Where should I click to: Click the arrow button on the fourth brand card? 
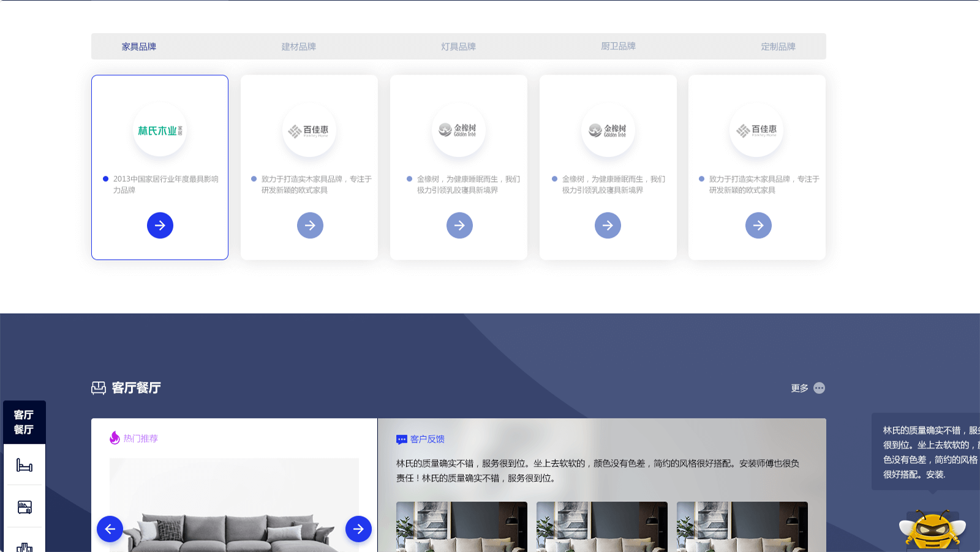tap(608, 225)
